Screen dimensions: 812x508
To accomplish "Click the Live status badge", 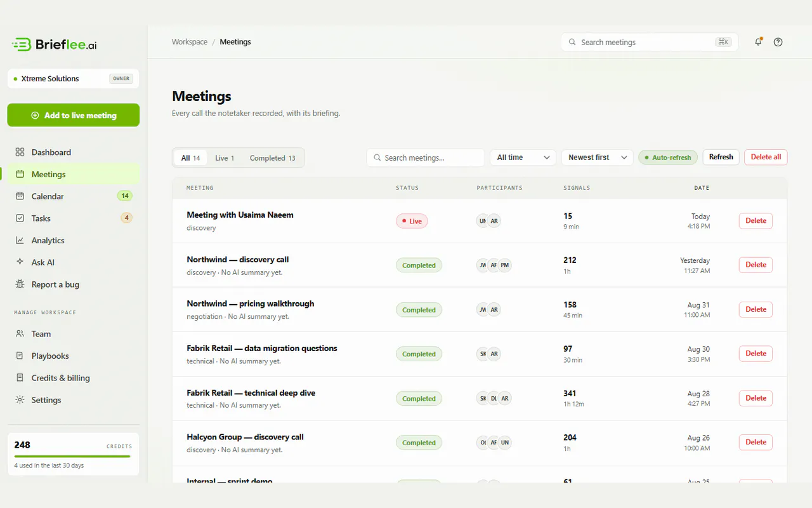I will [x=412, y=221].
